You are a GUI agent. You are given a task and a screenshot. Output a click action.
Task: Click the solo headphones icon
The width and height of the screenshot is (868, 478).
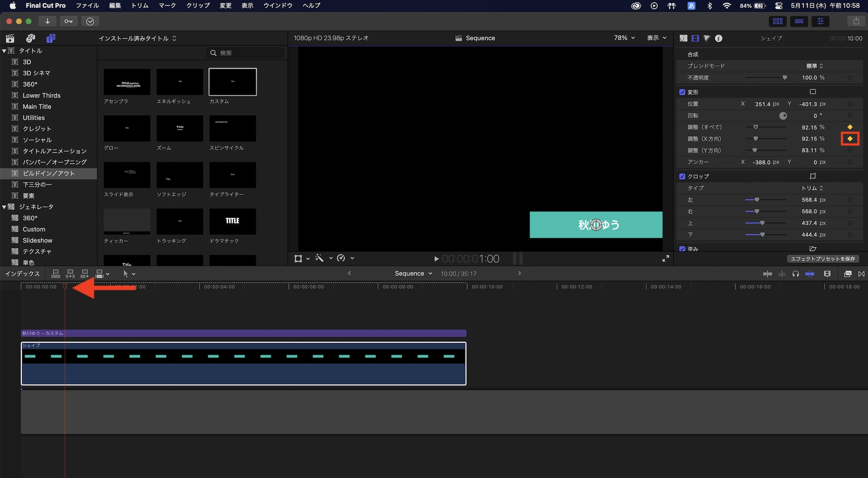tap(796, 274)
